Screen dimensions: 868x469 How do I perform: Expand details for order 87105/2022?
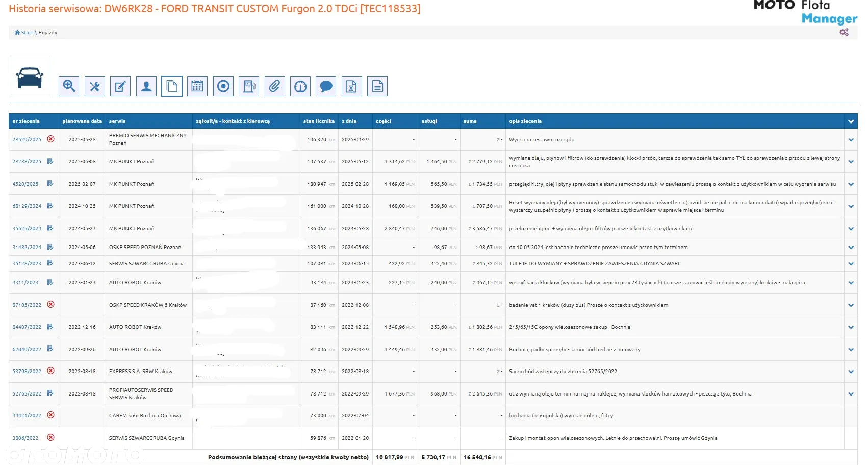coord(851,305)
